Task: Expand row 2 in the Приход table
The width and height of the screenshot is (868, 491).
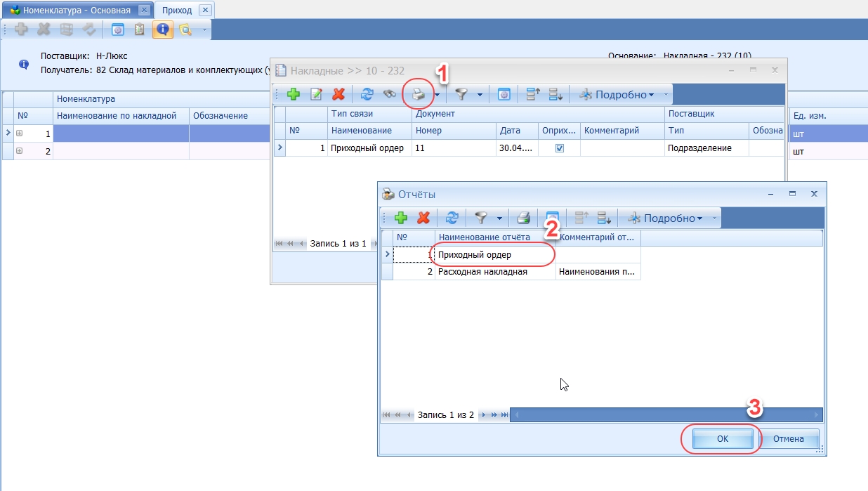Action: pyautogui.click(x=20, y=151)
